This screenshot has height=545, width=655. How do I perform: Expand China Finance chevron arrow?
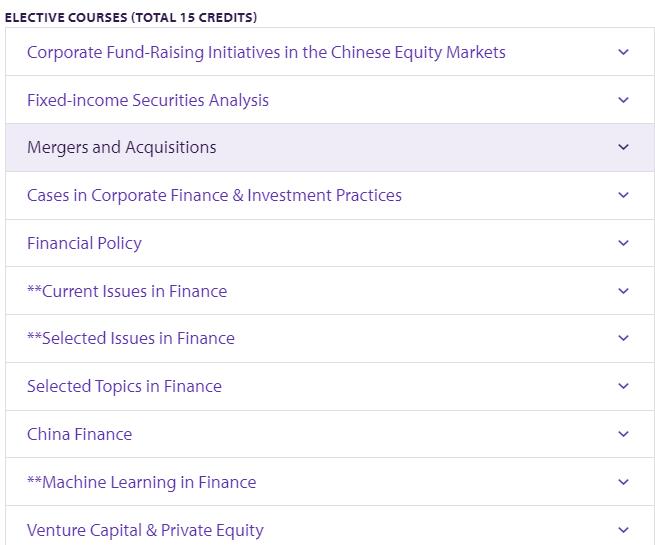tap(623, 434)
